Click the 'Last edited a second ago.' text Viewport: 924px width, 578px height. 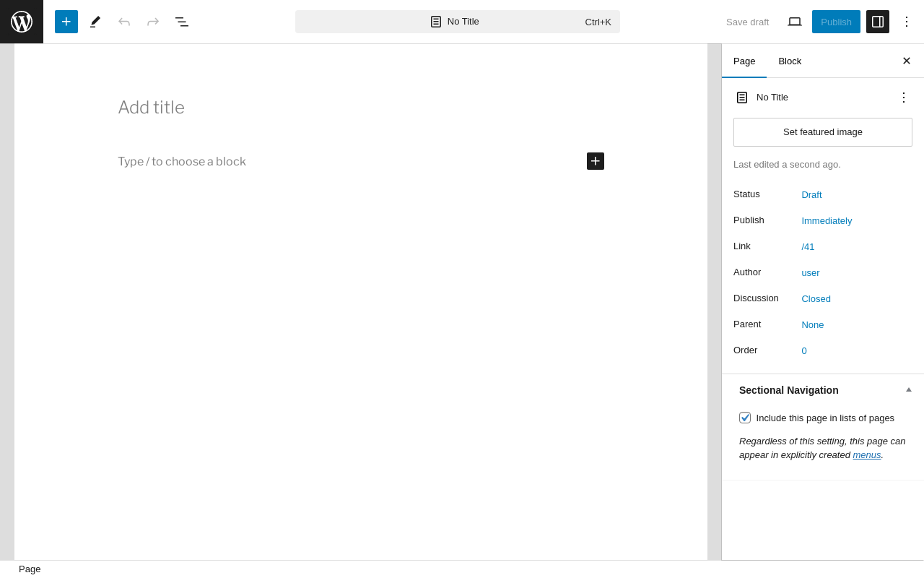(787, 165)
